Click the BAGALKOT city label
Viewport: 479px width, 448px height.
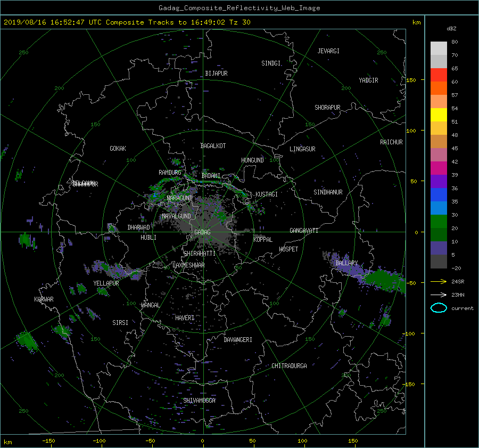coord(213,146)
